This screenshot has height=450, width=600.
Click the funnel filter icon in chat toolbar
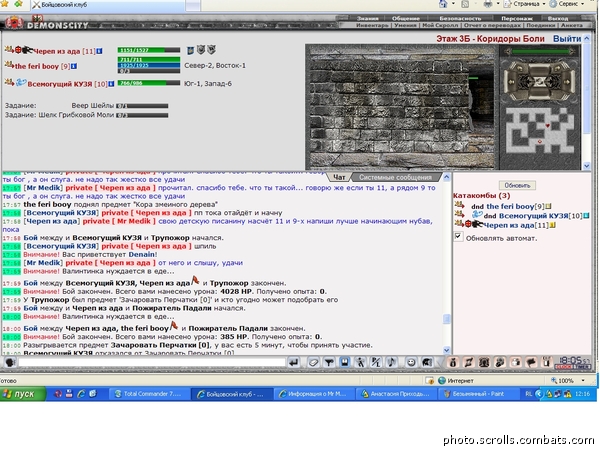pyautogui.click(x=329, y=362)
